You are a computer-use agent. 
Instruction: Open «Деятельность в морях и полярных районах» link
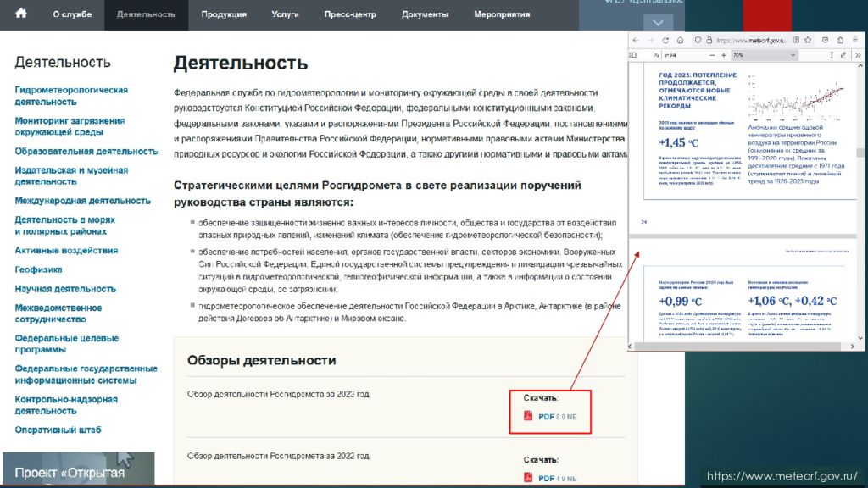click(x=65, y=225)
